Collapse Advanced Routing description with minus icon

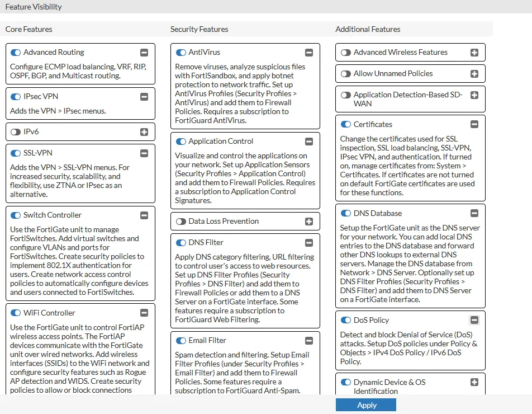click(x=144, y=53)
